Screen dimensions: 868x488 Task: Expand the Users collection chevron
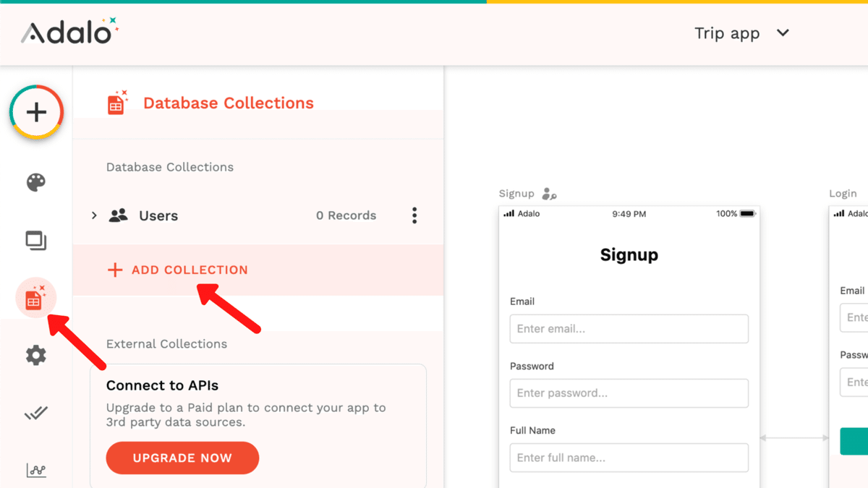[x=94, y=215]
